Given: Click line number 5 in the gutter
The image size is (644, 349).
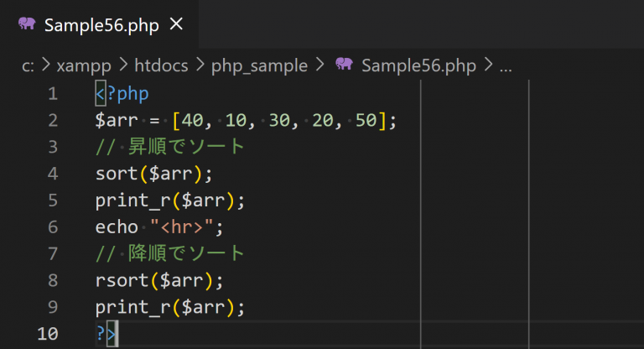Looking at the screenshot, I should point(53,201).
